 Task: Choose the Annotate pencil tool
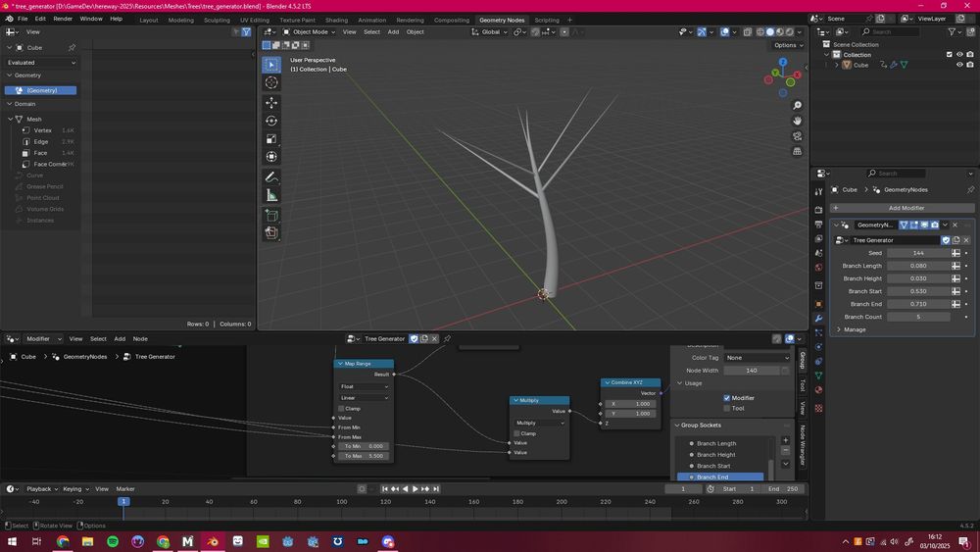(x=271, y=176)
